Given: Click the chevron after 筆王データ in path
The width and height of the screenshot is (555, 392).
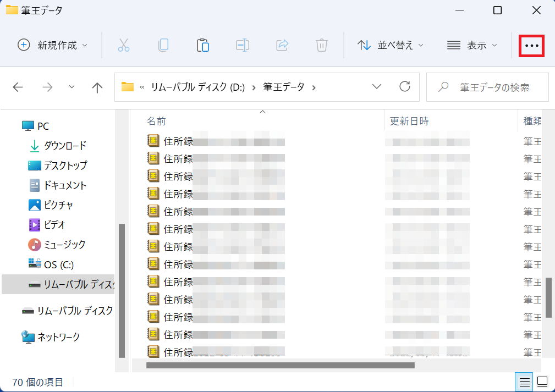Looking at the screenshot, I should pos(314,87).
